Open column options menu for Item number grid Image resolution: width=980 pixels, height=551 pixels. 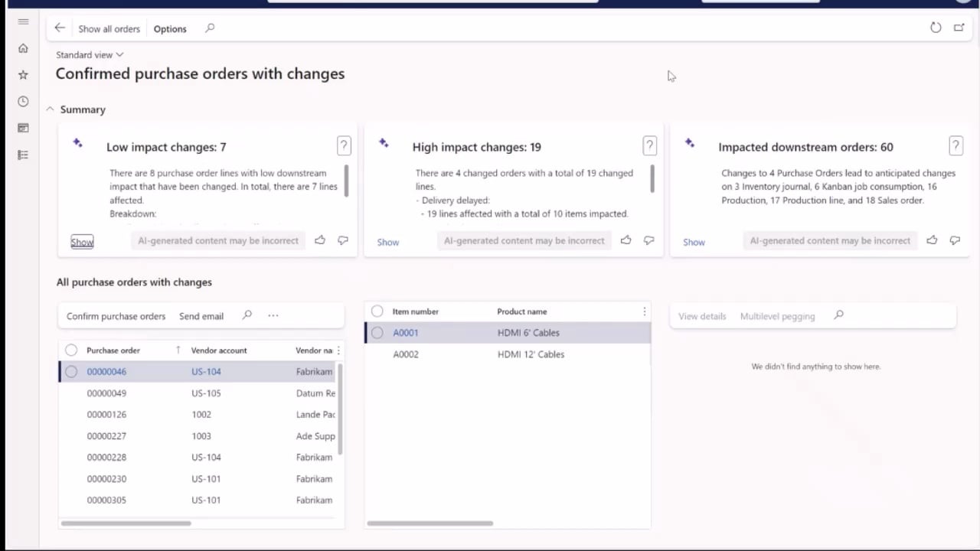(x=644, y=311)
